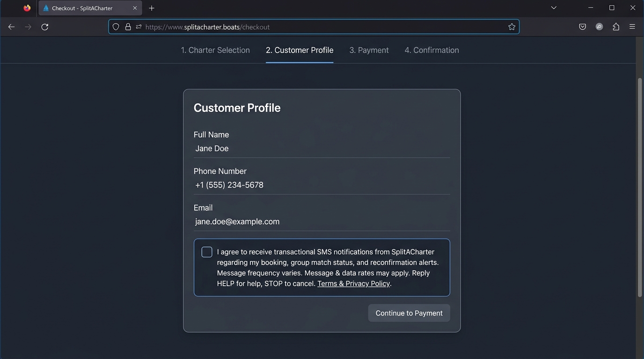Screen dimensions: 644x359
Task: Go to Charter Selection step
Action: pyautogui.click(x=215, y=50)
